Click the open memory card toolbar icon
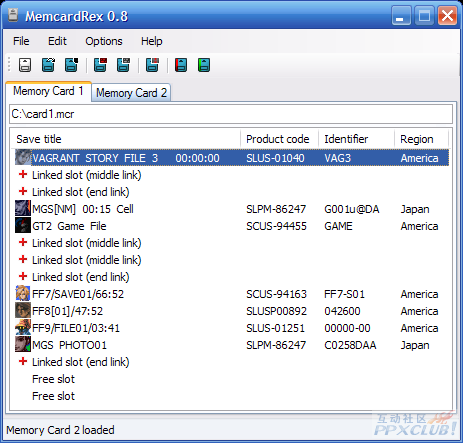 (x=48, y=65)
